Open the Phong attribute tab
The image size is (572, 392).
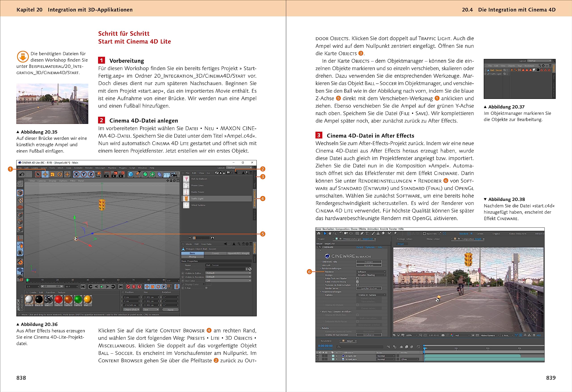(192, 257)
